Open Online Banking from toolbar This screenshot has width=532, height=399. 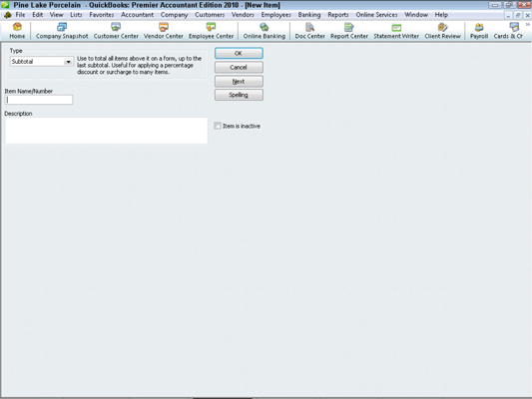pos(264,31)
